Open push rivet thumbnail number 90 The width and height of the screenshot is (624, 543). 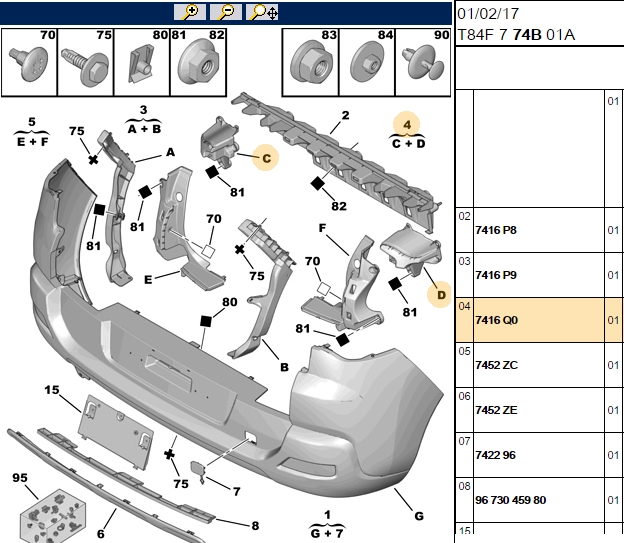click(x=423, y=62)
